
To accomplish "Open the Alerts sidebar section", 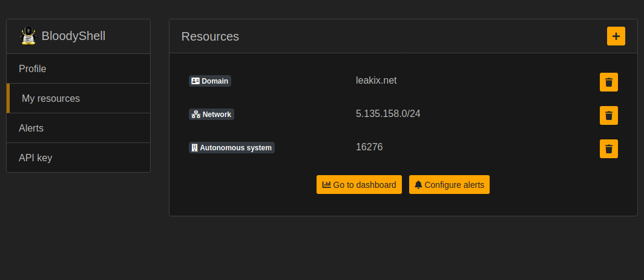I will 79,128.
